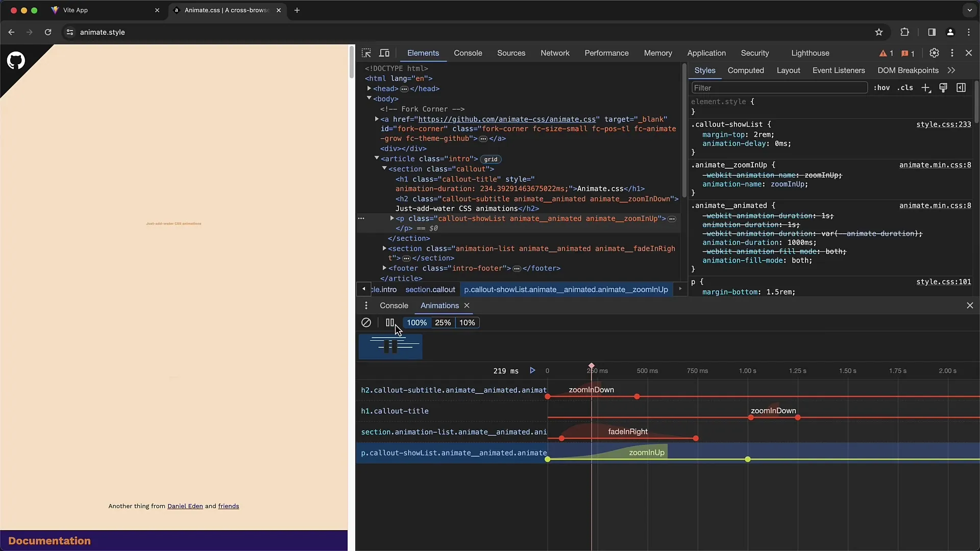Close the Animations panel tab
This screenshot has width=980, height=551.
(467, 306)
